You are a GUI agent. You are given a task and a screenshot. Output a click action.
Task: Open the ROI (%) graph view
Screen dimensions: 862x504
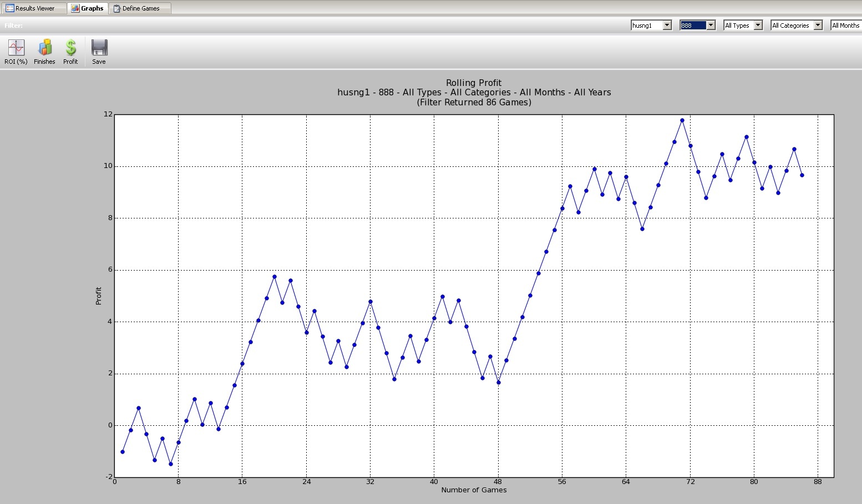[16, 52]
